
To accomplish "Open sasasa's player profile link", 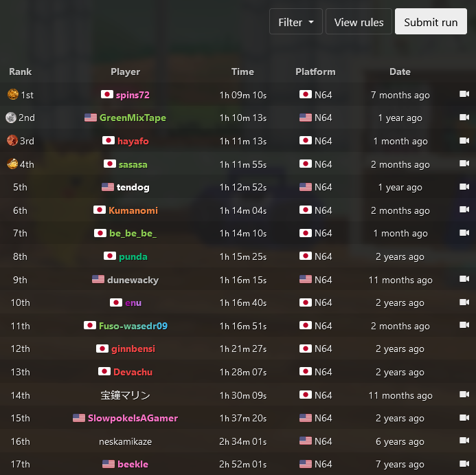I will [x=133, y=164].
